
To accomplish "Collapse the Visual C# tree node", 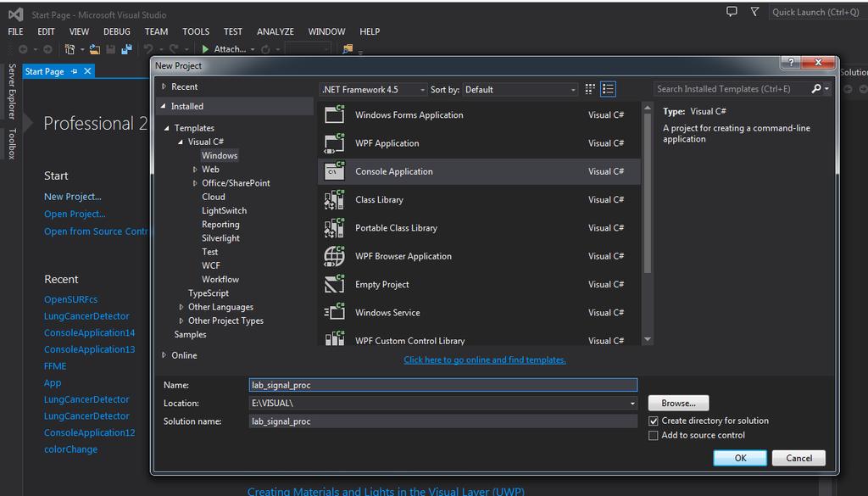I will pyautogui.click(x=181, y=142).
